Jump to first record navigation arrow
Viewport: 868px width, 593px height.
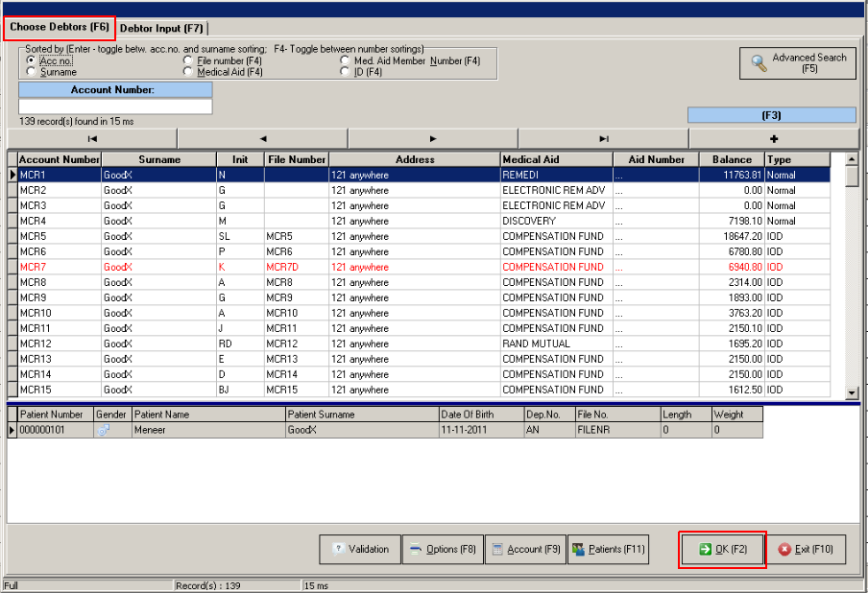[x=92, y=138]
